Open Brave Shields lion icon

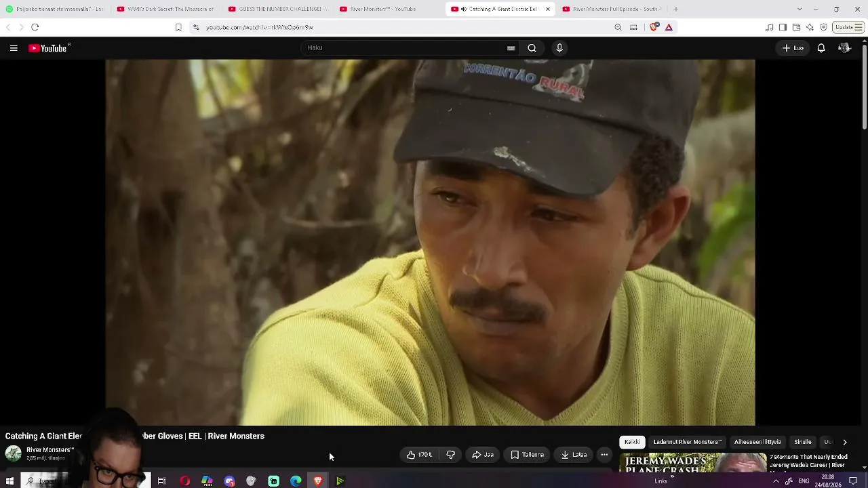coord(654,27)
